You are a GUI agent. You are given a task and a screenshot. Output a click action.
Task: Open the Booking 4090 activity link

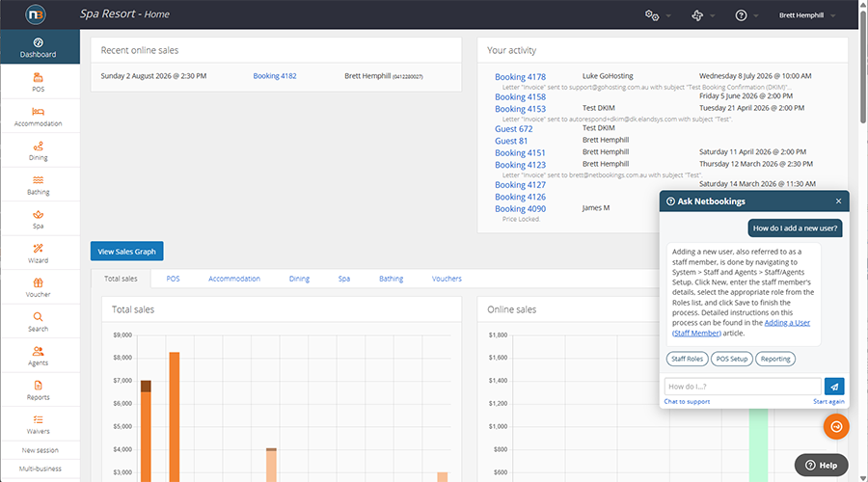point(520,208)
